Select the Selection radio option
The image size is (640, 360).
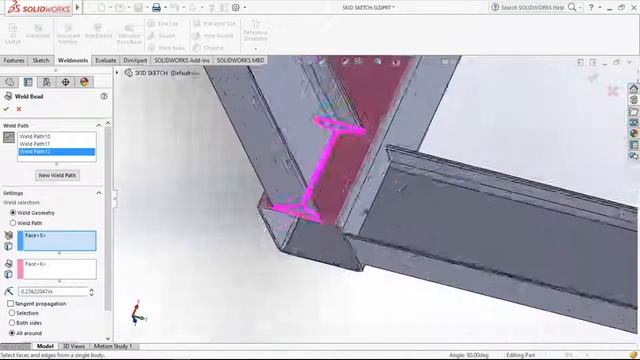point(12,313)
